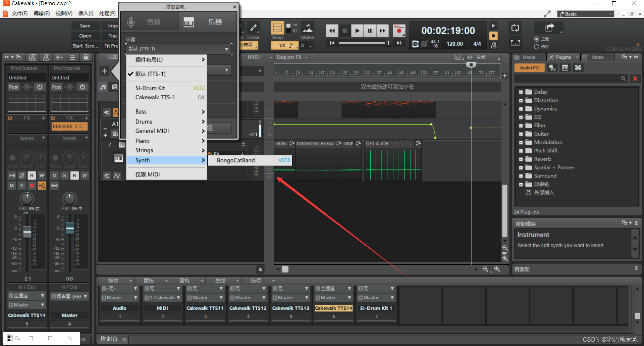
Task: Open the Marks tool
Action: pos(307,28)
